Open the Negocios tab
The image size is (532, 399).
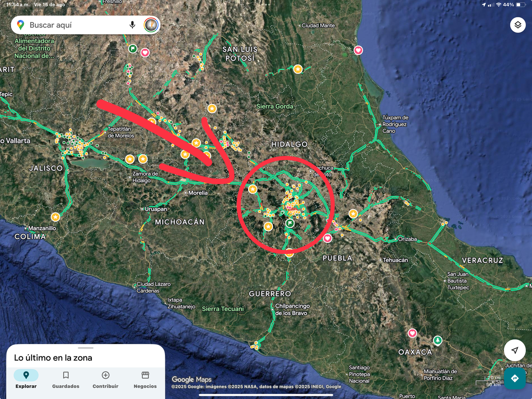tap(145, 380)
